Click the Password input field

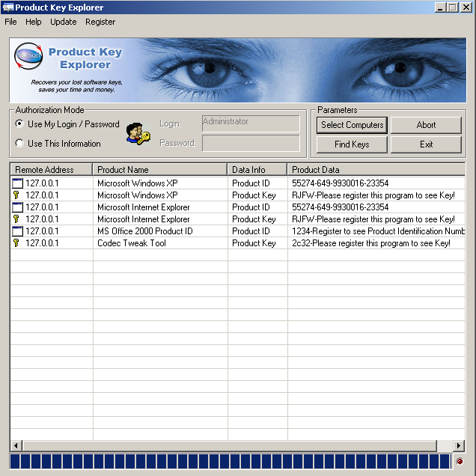coord(251,143)
